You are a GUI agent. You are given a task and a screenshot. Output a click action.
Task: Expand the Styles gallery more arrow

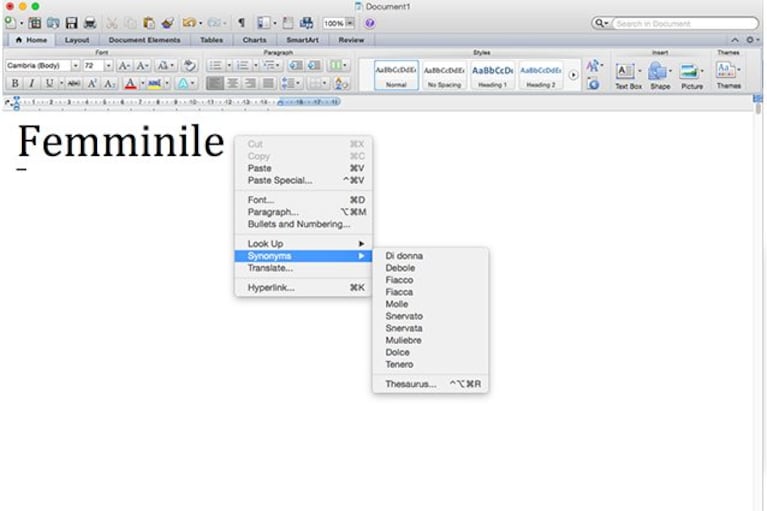pyautogui.click(x=573, y=75)
